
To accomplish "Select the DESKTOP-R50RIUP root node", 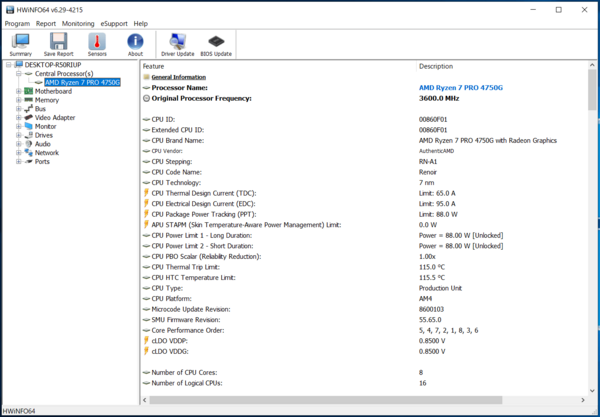I will tap(53, 65).
